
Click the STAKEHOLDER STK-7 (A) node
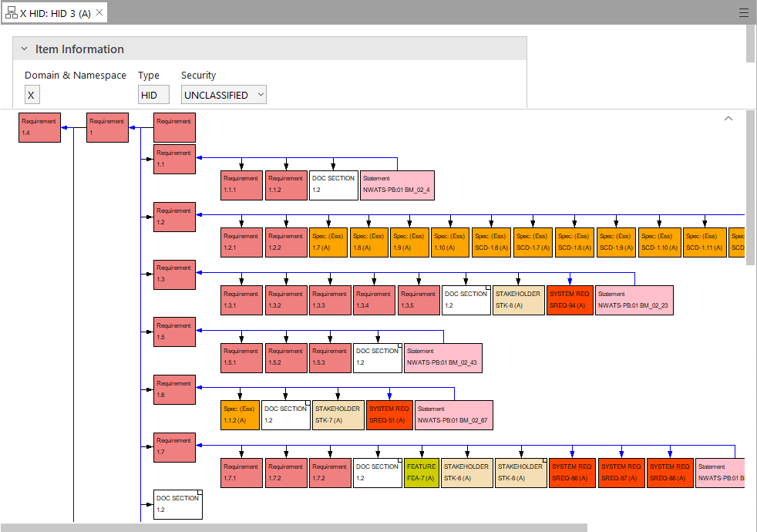338,415
